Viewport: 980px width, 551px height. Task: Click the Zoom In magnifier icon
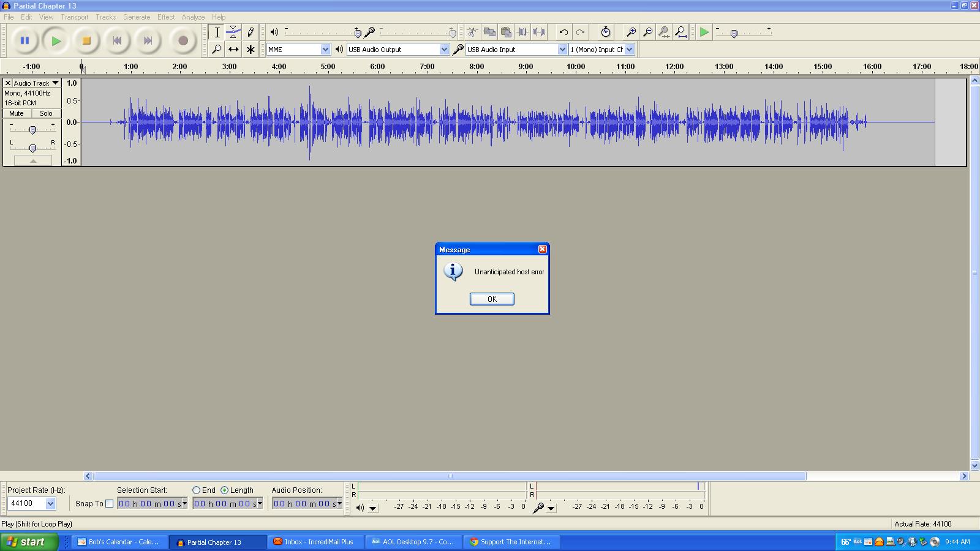(x=631, y=32)
